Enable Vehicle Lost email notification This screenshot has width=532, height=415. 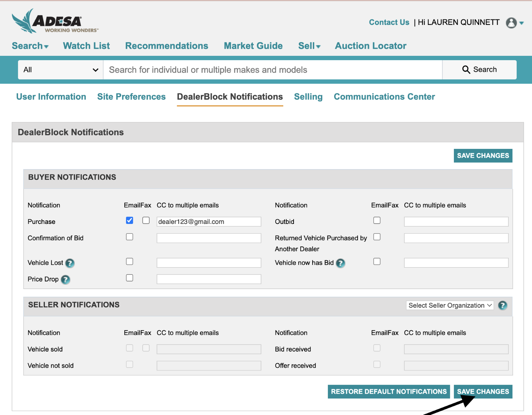130,261
